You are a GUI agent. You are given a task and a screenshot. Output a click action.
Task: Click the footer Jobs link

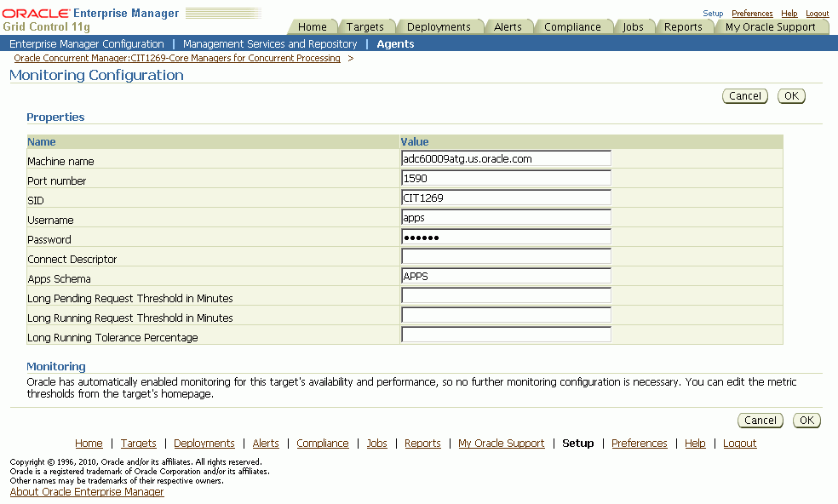[x=376, y=443]
